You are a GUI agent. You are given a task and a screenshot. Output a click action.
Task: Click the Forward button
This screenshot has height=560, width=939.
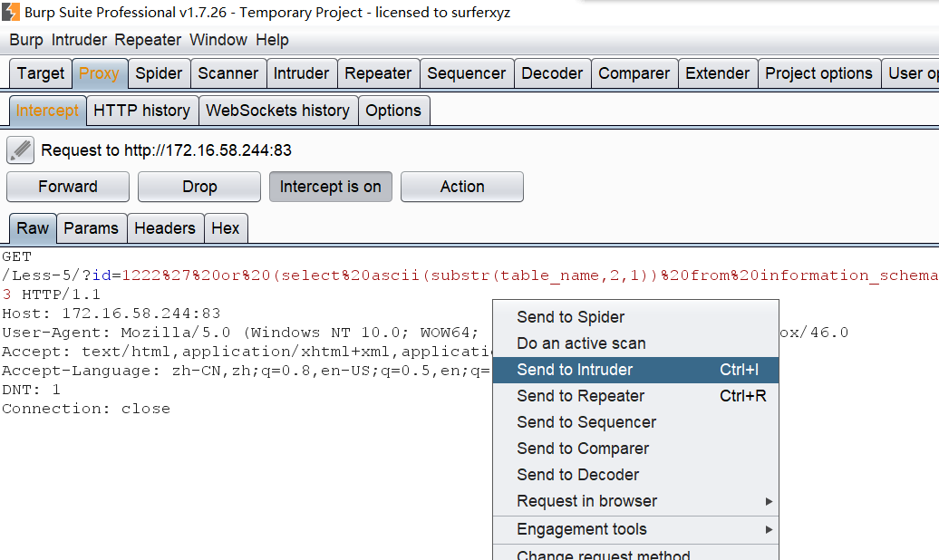coord(68,187)
